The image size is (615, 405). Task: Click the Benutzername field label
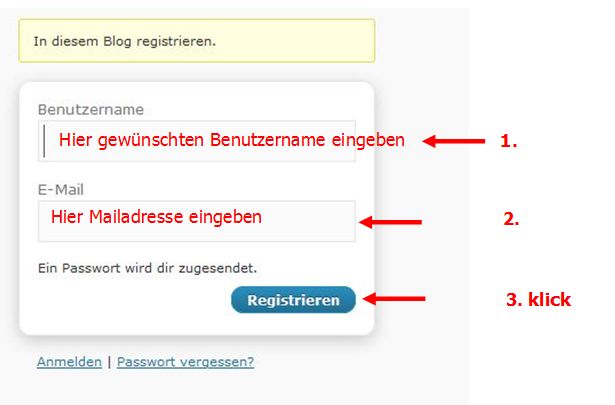[90, 109]
